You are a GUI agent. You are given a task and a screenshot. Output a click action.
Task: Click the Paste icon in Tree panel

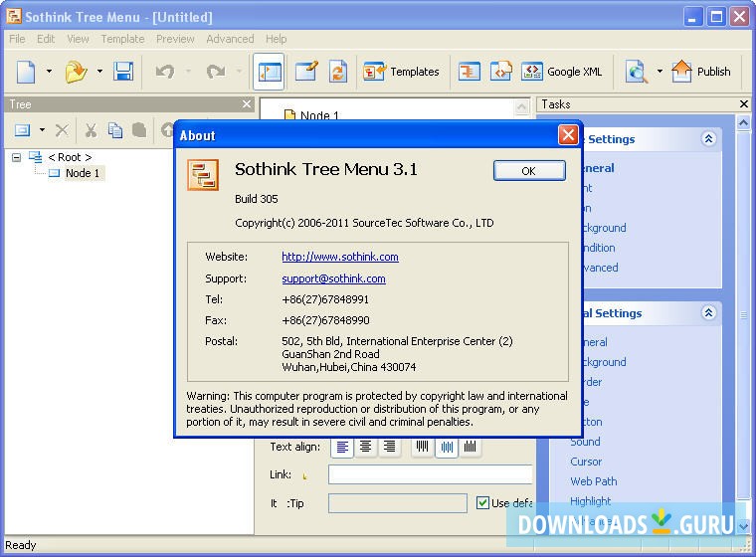[x=139, y=130]
